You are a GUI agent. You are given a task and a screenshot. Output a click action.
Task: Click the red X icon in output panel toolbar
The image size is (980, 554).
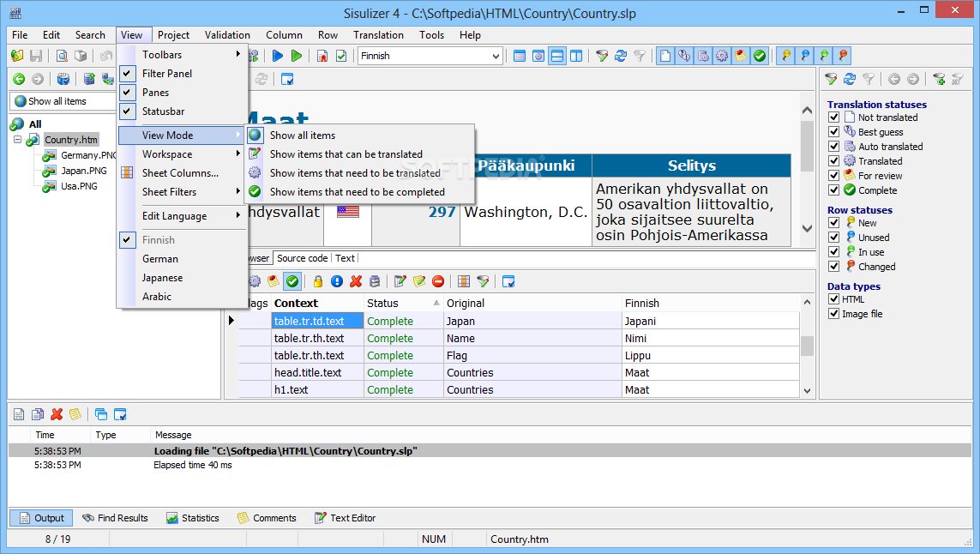pos(57,414)
